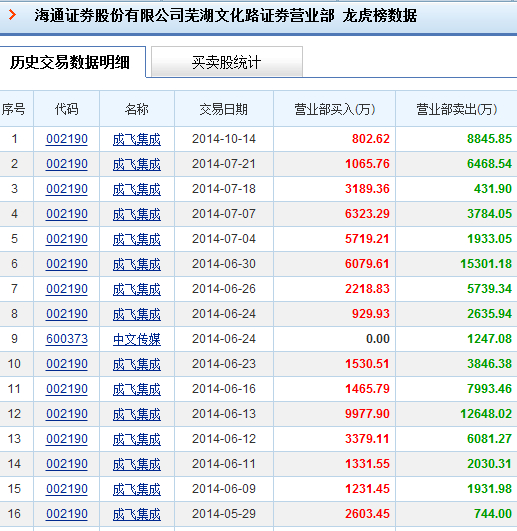Click code 002190 for 2014-07-07
This screenshot has width=517, height=531.
click(67, 214)
